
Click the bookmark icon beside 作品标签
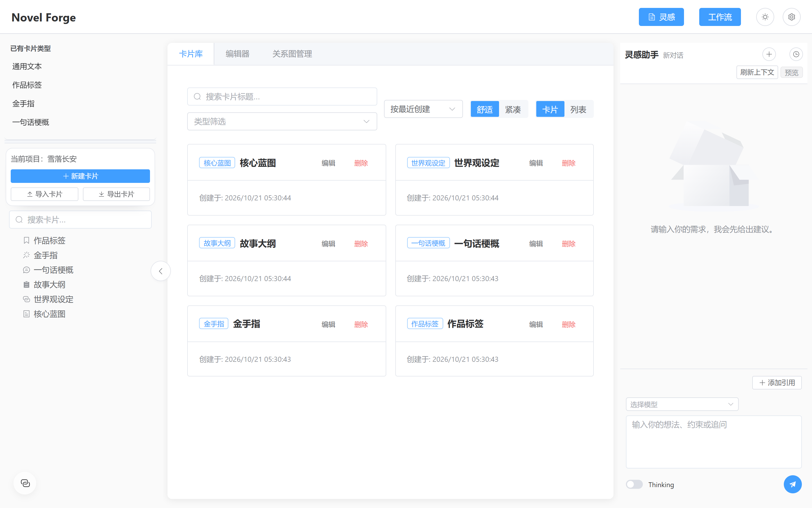27,240
